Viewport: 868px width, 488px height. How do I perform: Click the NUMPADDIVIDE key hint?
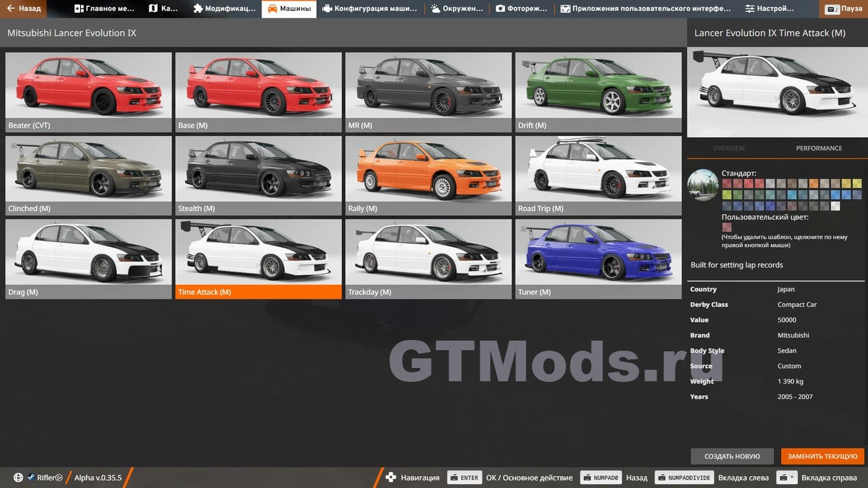(x=684, y=478)
